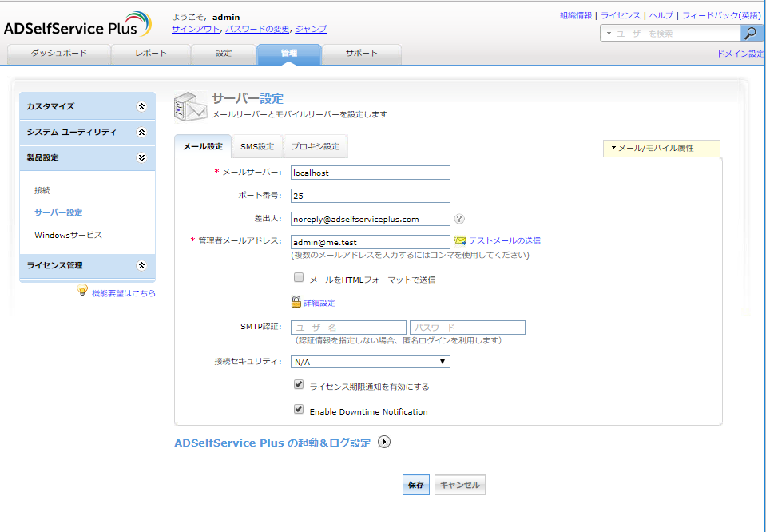Click the ドメイン設定 link
Viewport: 766px width, 532px height.
[740, 54]
